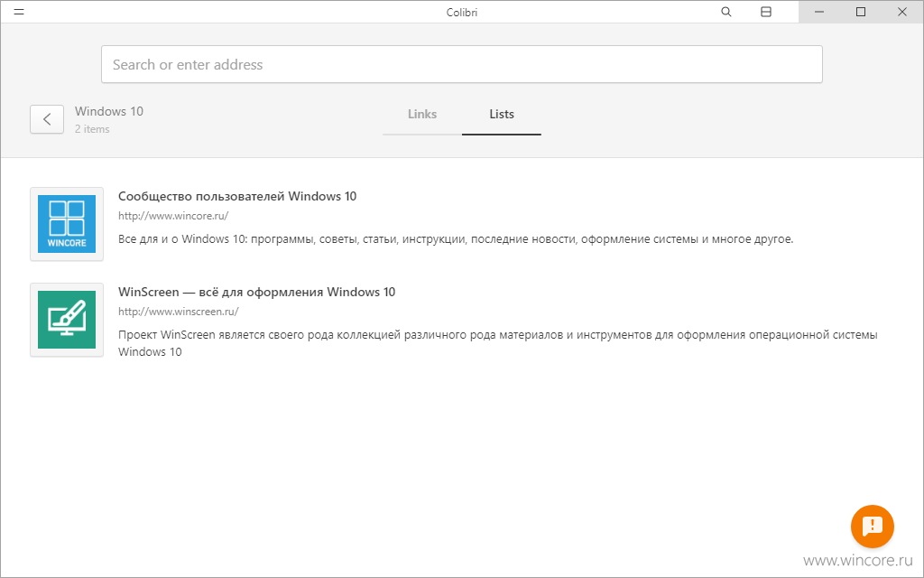924x578 pixels.
Task: Click the description starting 'Все для и о Windows 10'
Action: tap(456, 239)
